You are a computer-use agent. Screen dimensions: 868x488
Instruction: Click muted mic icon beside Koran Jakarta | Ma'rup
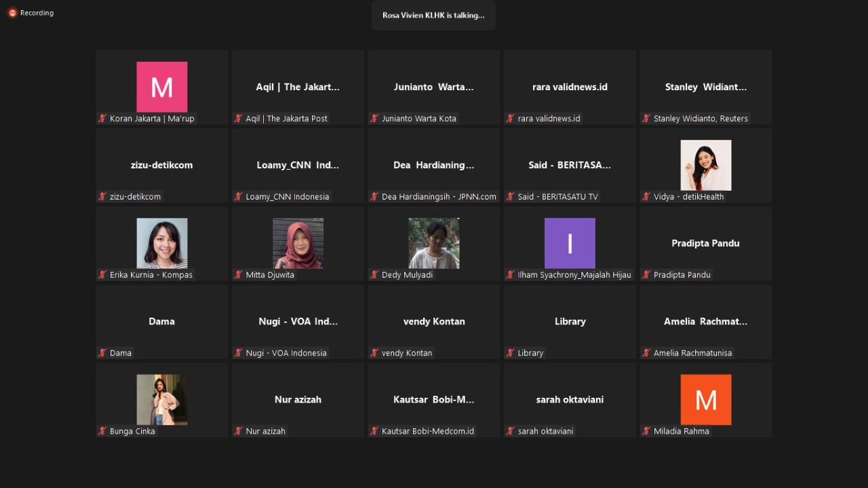(103, 119)
